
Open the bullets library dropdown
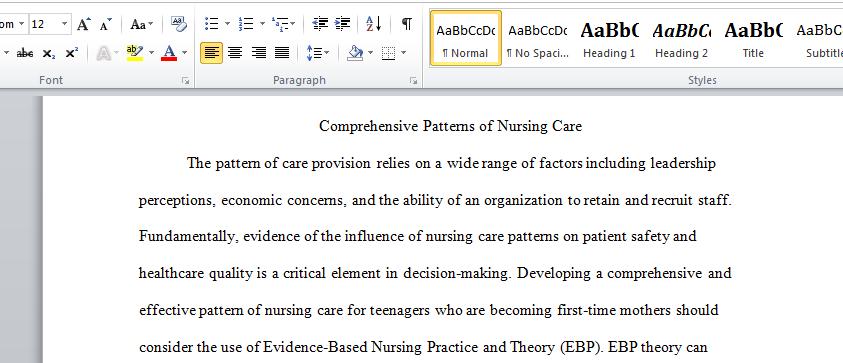(227, 24)
